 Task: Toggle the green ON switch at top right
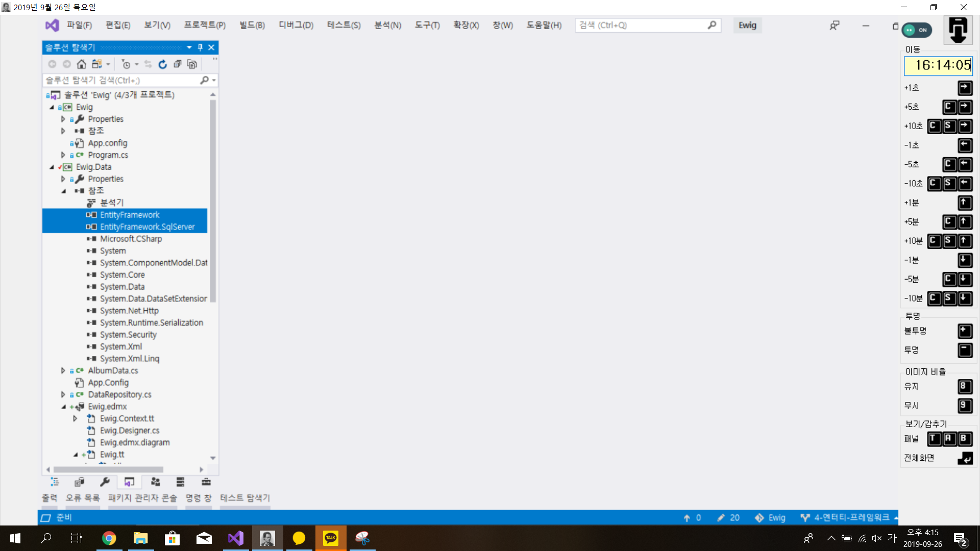coord(917,30)
